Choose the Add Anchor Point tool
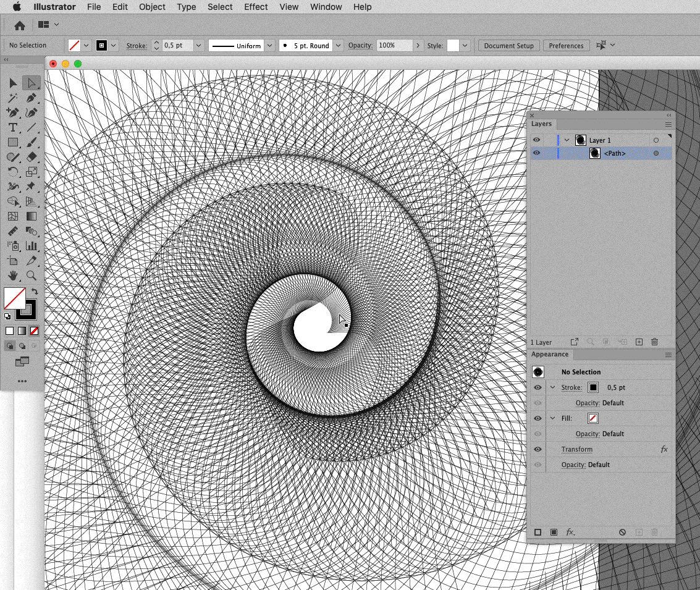The height and width of the screenshot is (590, 700). point(13,113)
